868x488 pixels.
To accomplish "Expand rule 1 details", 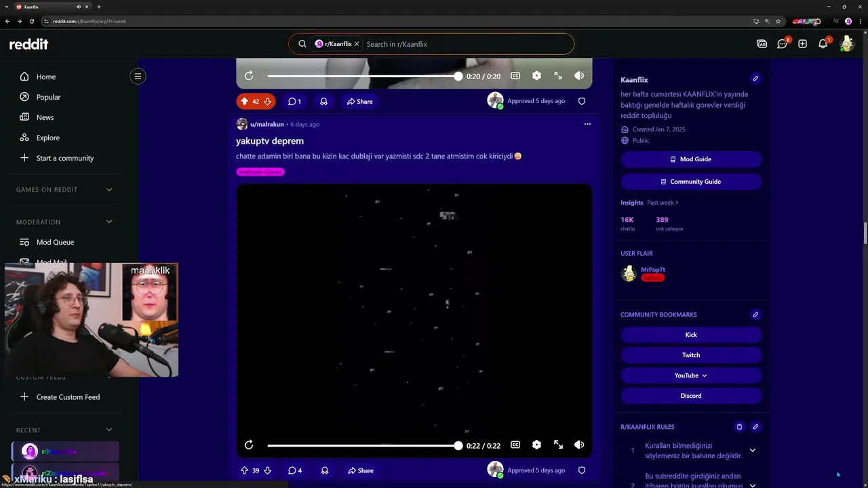I will 753,450.
